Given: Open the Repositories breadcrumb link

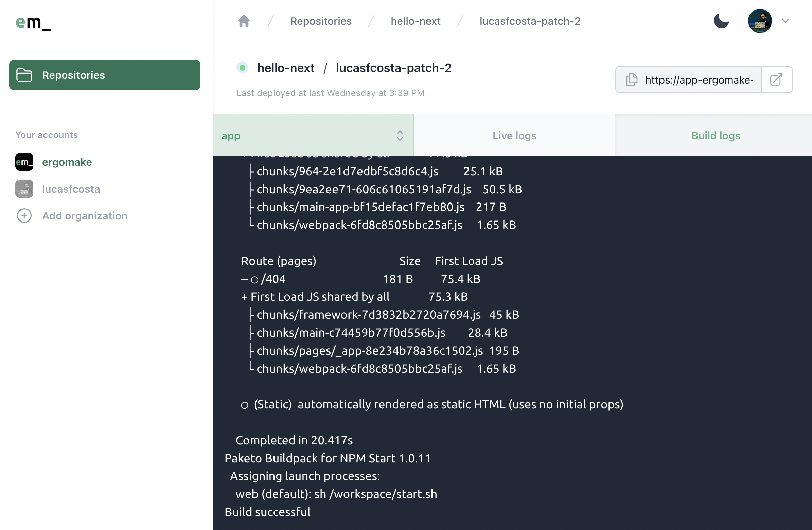Looking at the screenshot, I should pyautogui.click(x=321, y=21).
